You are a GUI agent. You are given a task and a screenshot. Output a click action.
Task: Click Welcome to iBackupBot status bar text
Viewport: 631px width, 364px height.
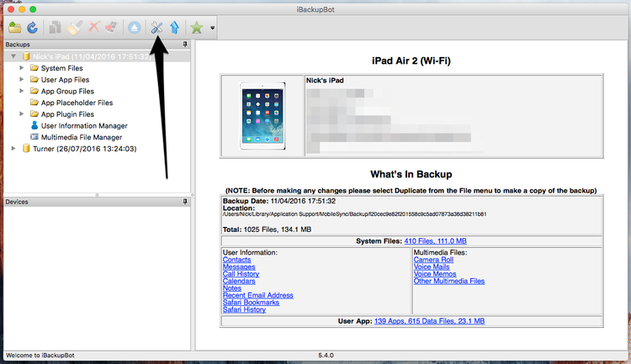pyautogui.click(x=40, y=355)
